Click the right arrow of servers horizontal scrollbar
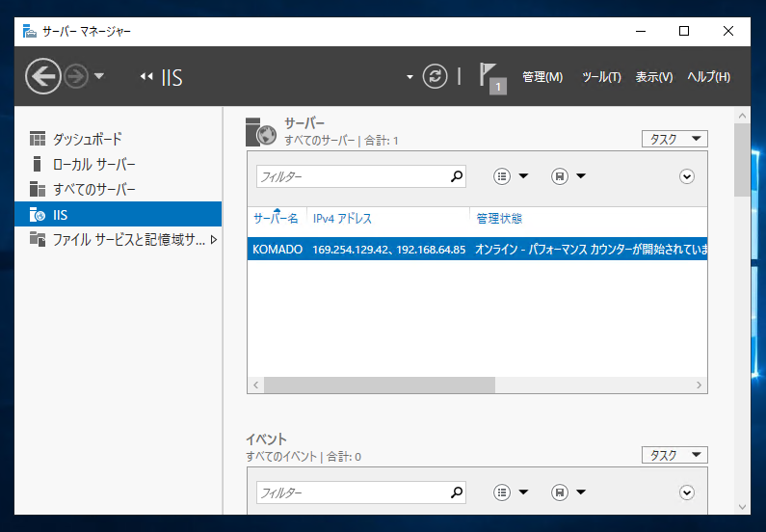The image size is (766, 532). (700, 385)
